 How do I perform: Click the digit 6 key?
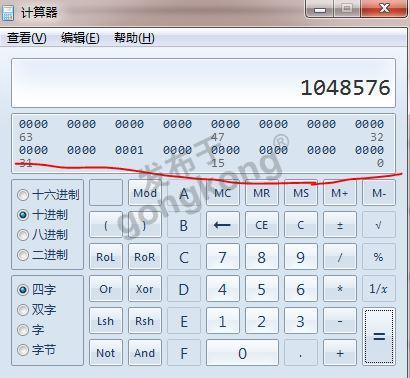tap(301, 289)
